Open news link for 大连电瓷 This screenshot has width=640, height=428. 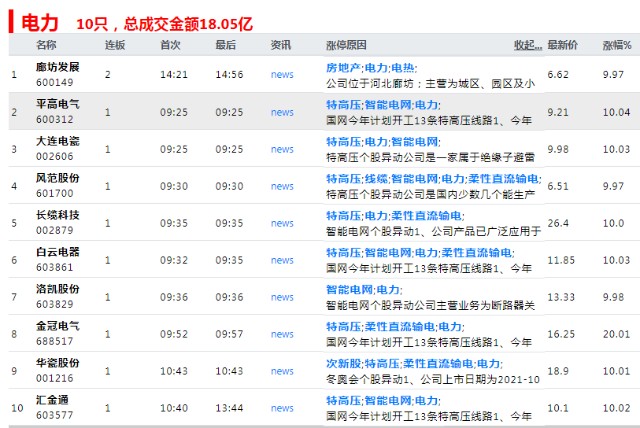click(282, 149)
